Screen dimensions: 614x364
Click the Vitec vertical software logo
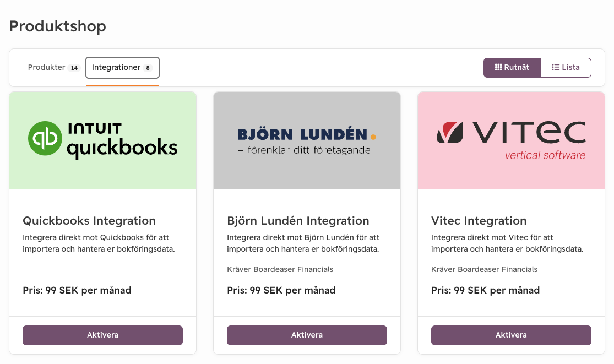click(x=511, y=140)
